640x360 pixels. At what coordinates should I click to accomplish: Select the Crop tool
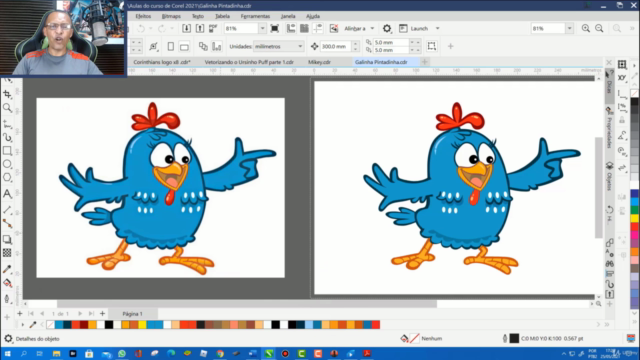[7, 94]
